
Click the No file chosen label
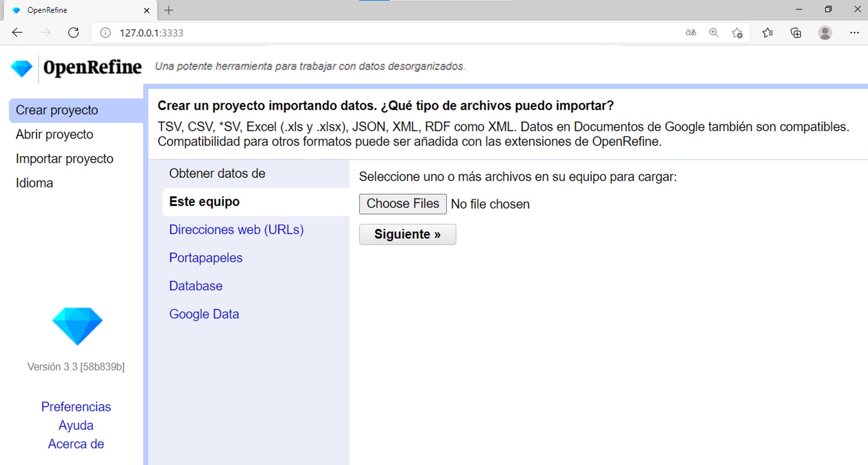[490, 204]
